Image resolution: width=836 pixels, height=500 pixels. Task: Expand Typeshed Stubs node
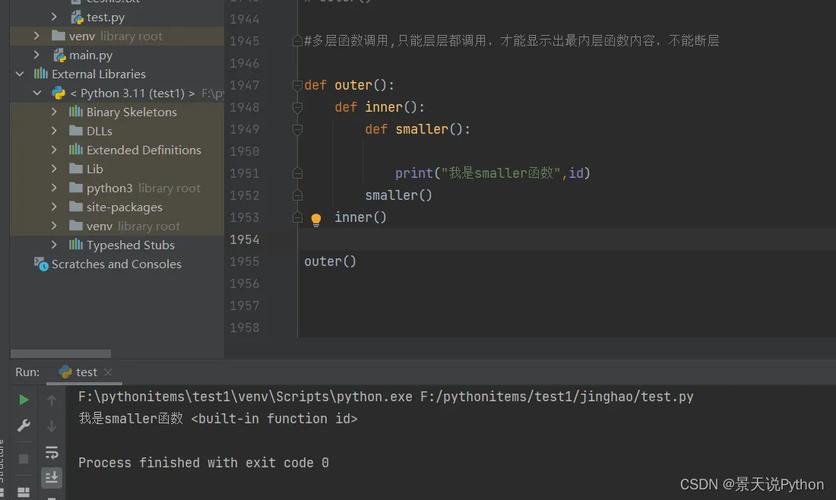pyautogui.click(x=54, y=245)
